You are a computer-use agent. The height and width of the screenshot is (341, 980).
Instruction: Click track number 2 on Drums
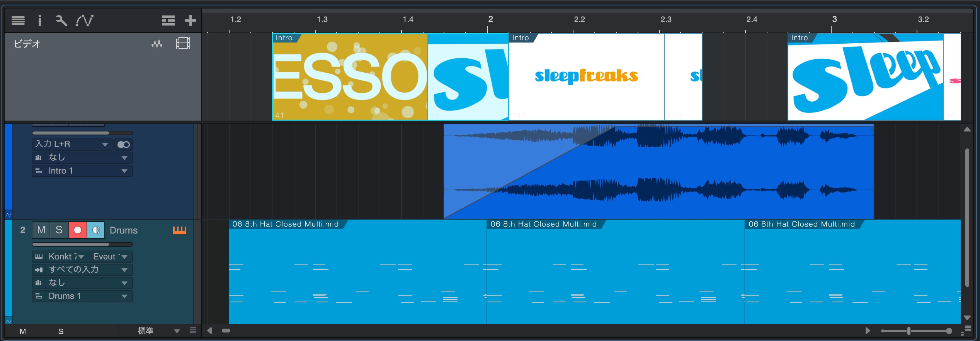coord(22,230)
